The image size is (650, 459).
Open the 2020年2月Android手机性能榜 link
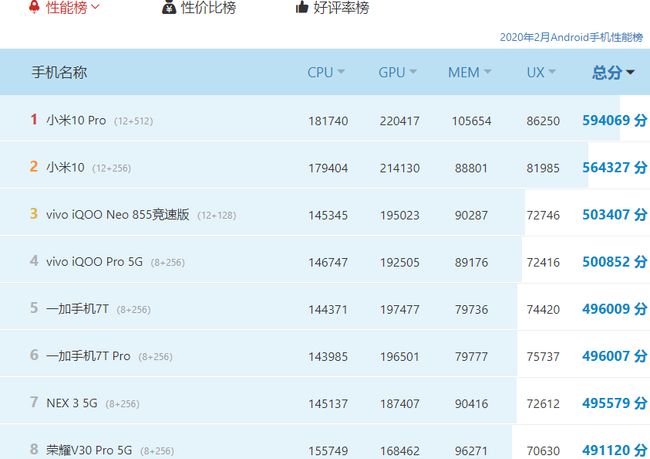(571, 37)
